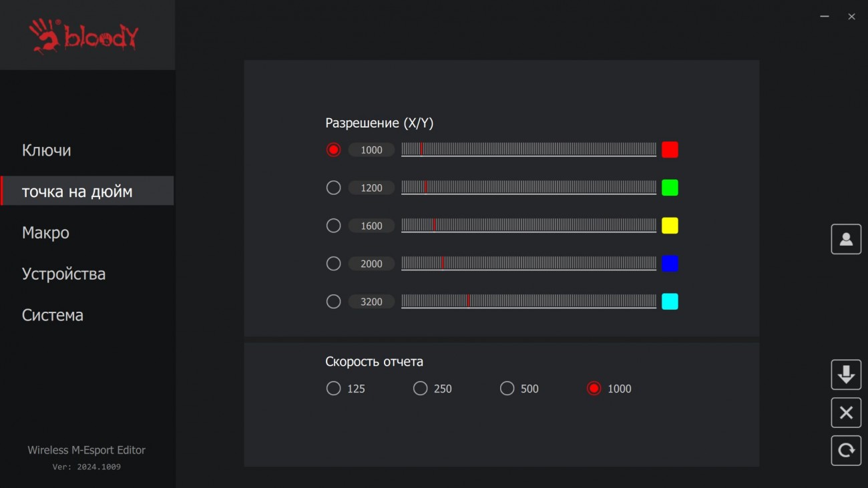
Task: Click the cyan color swatch for 3200 DPI
Action: pyautogui.click(x=670, y=302)
